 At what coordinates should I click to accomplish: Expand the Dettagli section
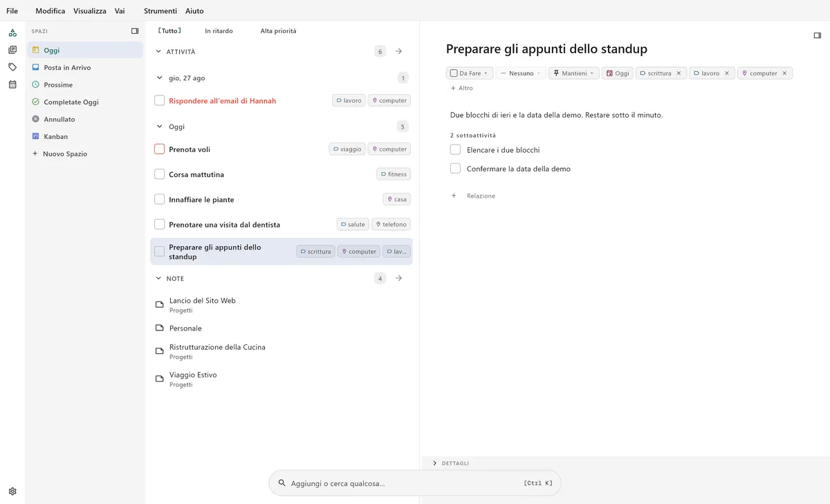coord(434,463)
